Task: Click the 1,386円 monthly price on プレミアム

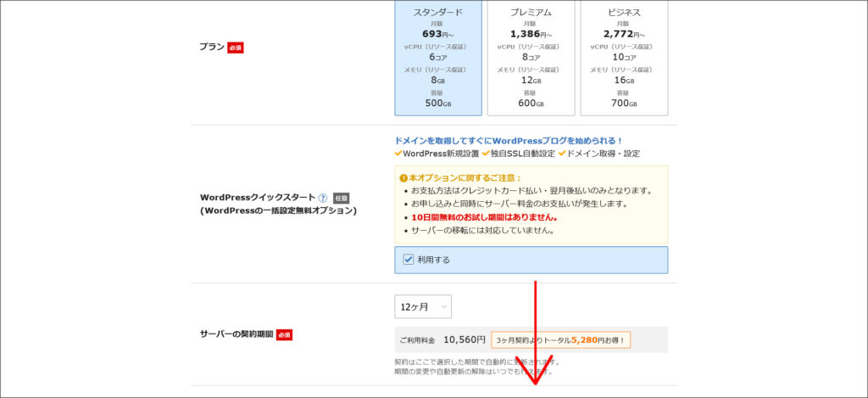Action: (531, 34)
